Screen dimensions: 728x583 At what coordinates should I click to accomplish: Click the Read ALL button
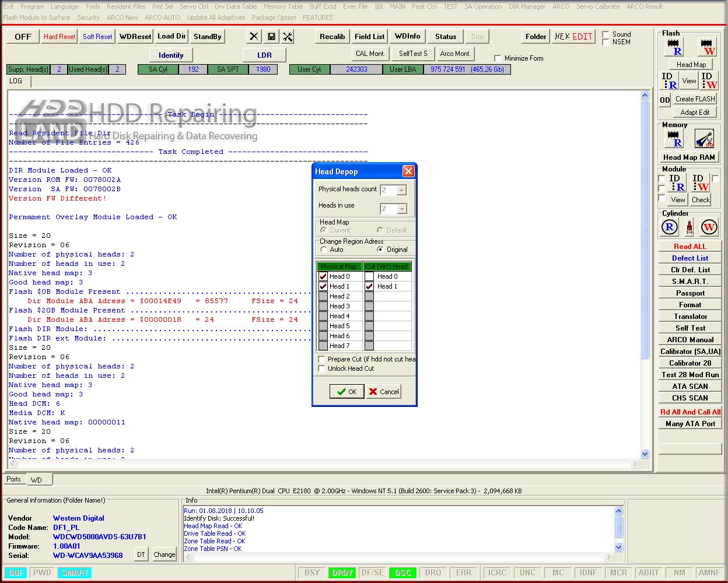(x=690, y=247)
